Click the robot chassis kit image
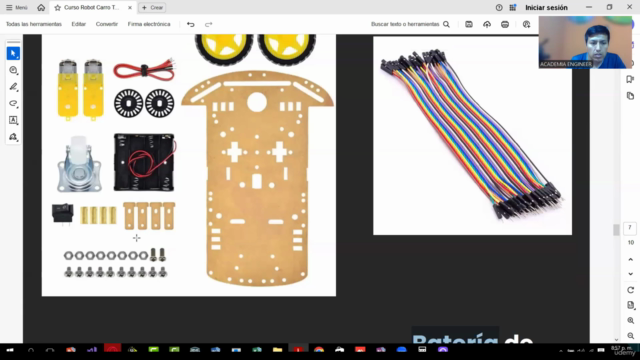The width and height of the screenshot is (640, 360). click(x=189, y=165)
